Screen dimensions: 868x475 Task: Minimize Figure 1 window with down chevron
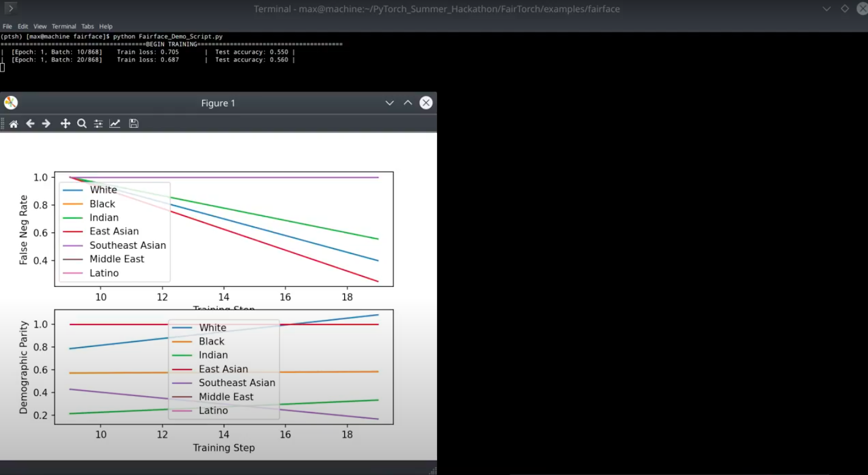pos(390,103)
